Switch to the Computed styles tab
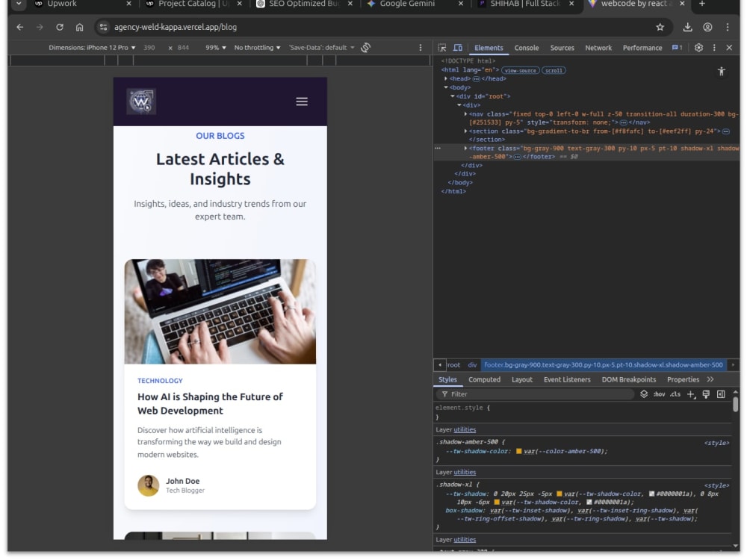 click(x=484, y=380)
